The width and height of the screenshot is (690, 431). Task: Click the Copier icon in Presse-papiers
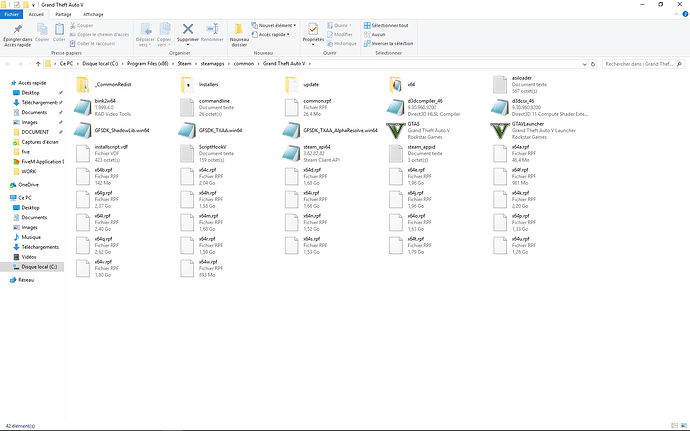(42, 29)
